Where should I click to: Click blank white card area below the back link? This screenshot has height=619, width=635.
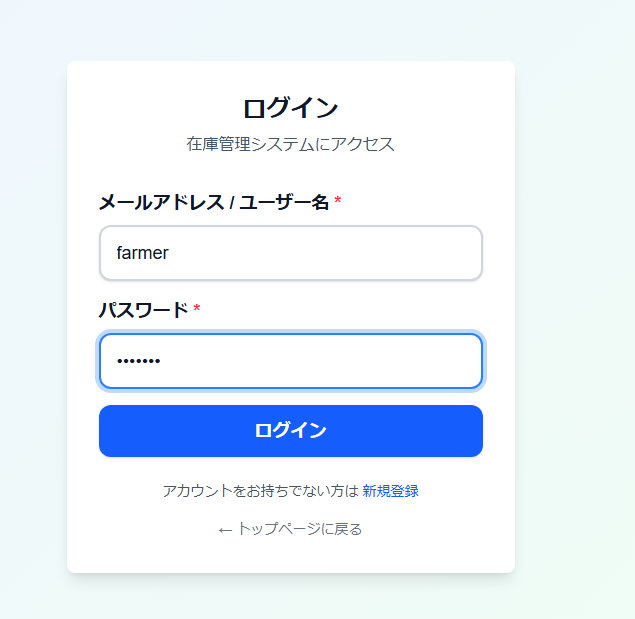pyautogui.click(x=290, y=556)
